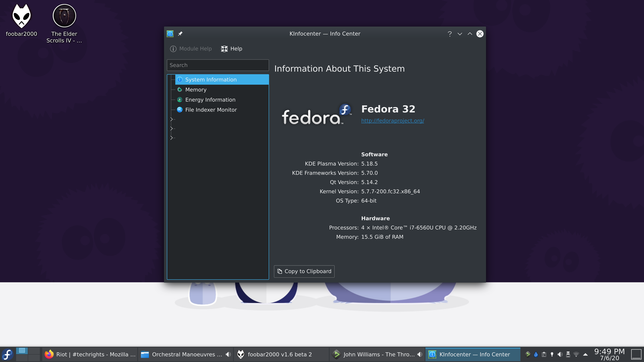Open the Wi-Fi network tray icon
644x362 pixels.
pyautogui.click(x=576, y=354)
